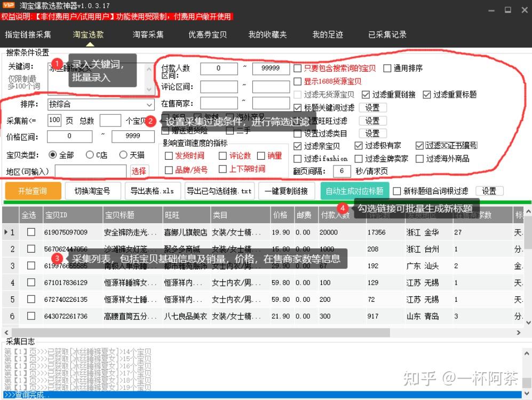Tick the 评论数 checkbox

click(223, 156)
